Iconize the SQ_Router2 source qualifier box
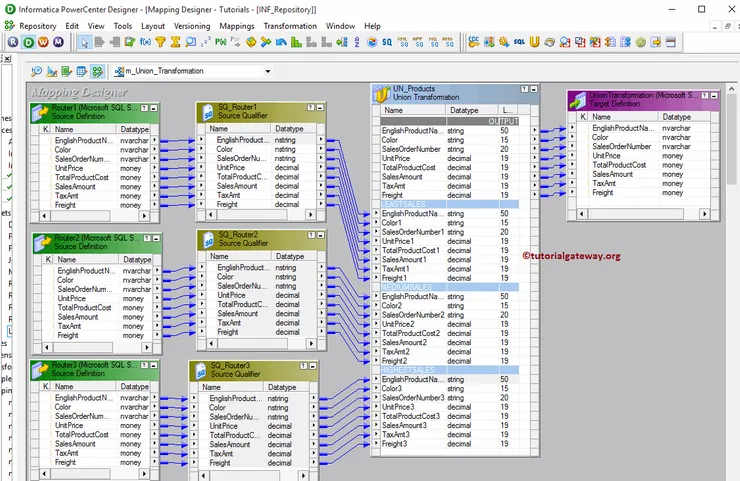 (x=321, y=235)
